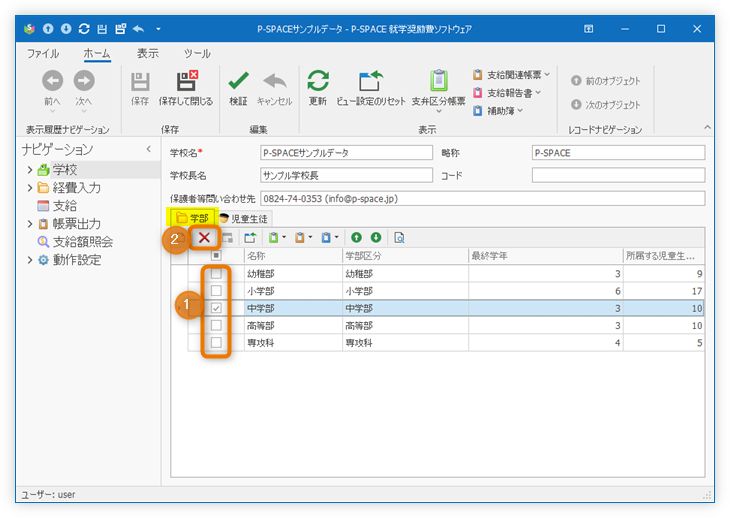Click the previous-record up arrow in title bar
This screenshot has width=730, height=518.
[48, 29]
